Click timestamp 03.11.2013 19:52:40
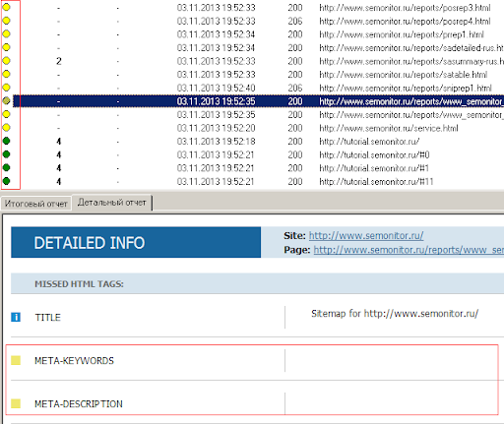This screenshot has height=424, width=504. [216, 88]
